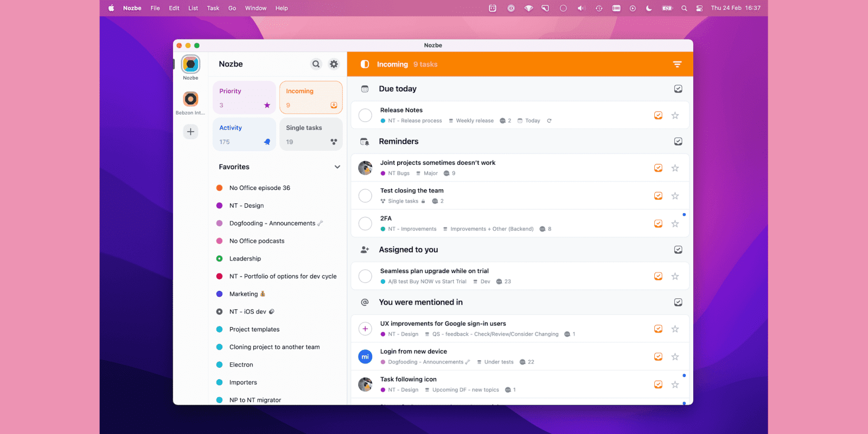
Task: Open the Priority view tile
Action: [244, 98]
